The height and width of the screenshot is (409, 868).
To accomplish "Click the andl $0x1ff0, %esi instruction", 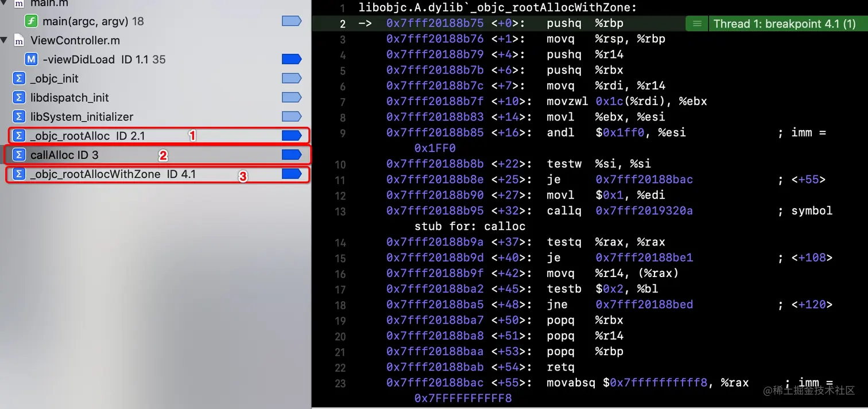I will pos(616,133).
